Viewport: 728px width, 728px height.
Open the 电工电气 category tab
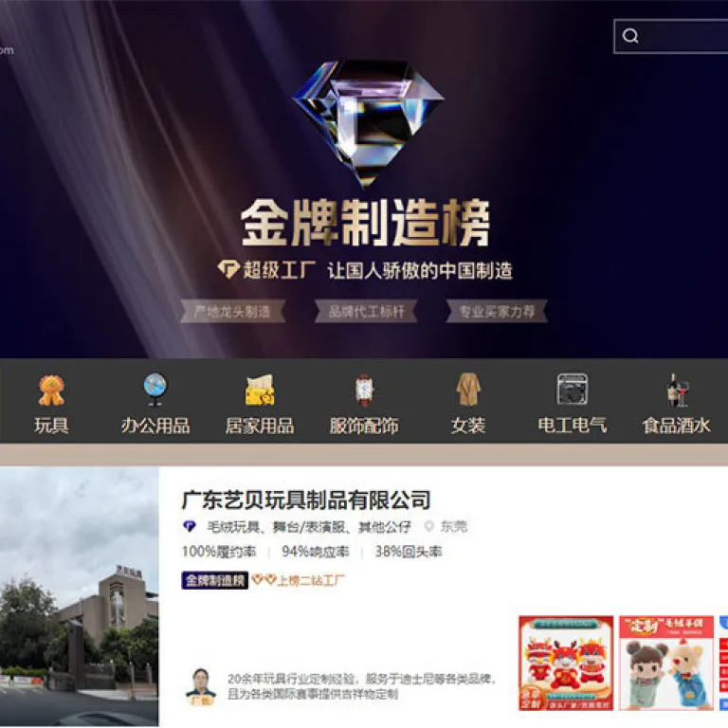point(572,426)
